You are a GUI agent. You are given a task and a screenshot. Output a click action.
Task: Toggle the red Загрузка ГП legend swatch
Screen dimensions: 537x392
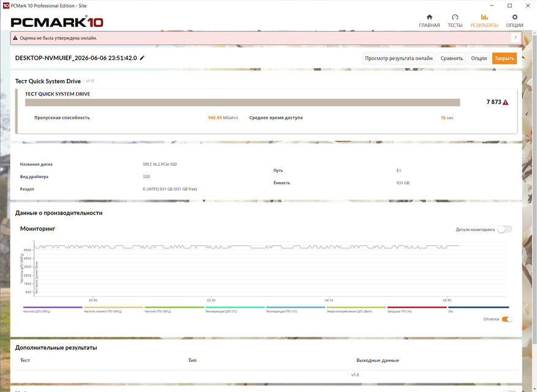click(417, 307)
